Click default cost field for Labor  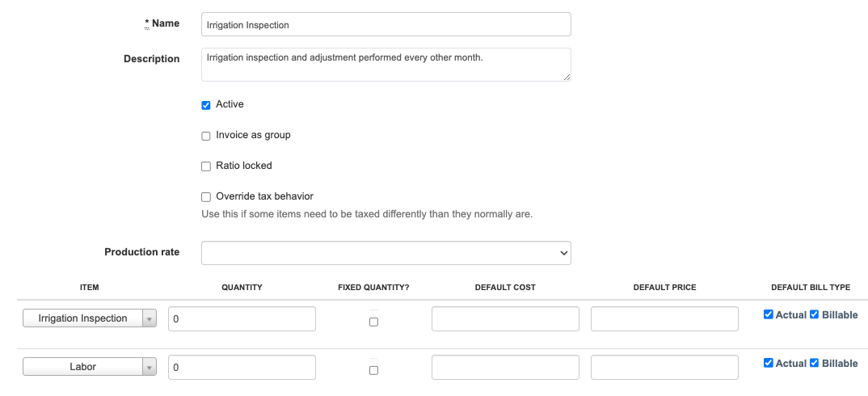505,368
